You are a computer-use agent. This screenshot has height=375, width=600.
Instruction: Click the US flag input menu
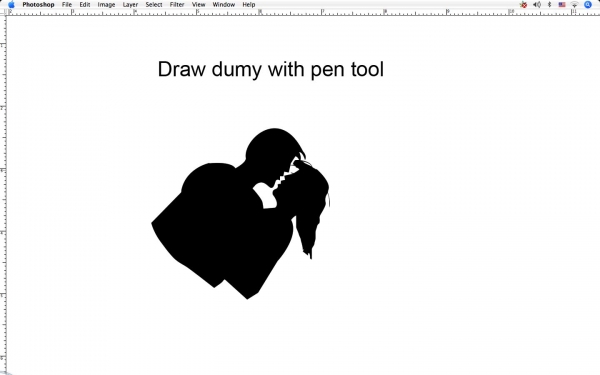tap(562, 5)
